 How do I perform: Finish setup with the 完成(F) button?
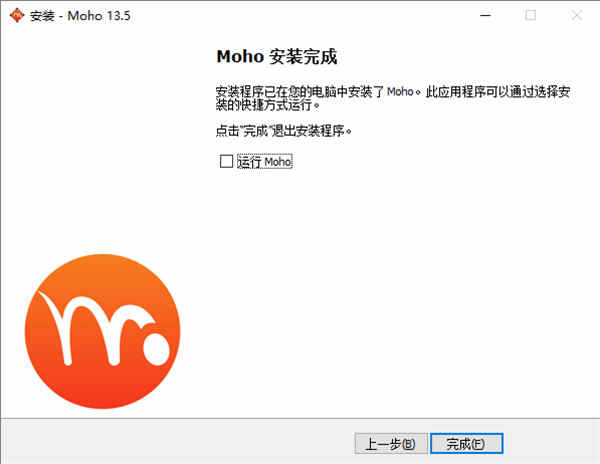pos(466,443)
